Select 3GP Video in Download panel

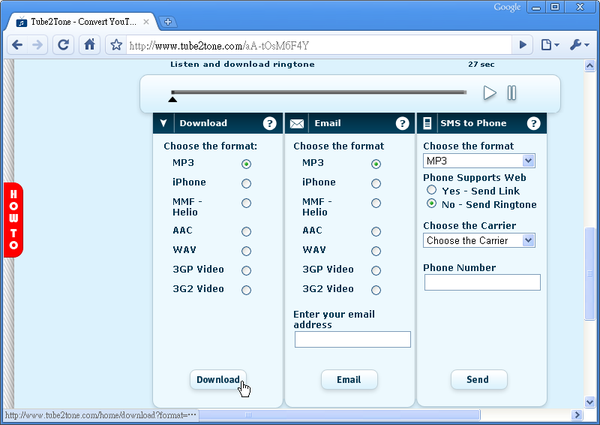[246, 270]
